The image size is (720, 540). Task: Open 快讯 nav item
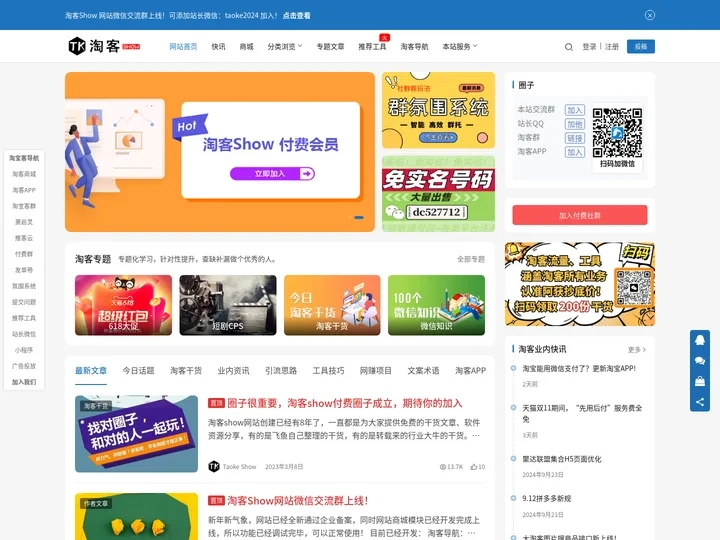click(219, 46)
